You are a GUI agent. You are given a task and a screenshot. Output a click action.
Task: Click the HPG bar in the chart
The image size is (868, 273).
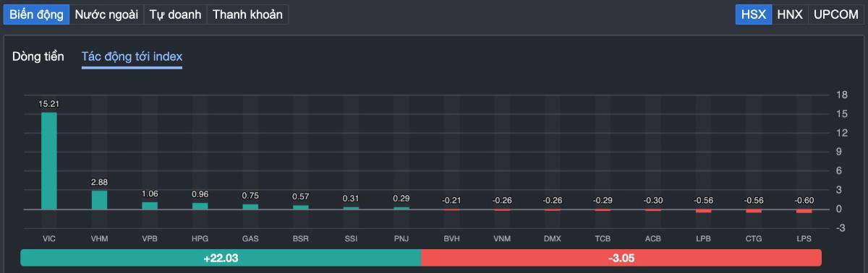[200, 206]
